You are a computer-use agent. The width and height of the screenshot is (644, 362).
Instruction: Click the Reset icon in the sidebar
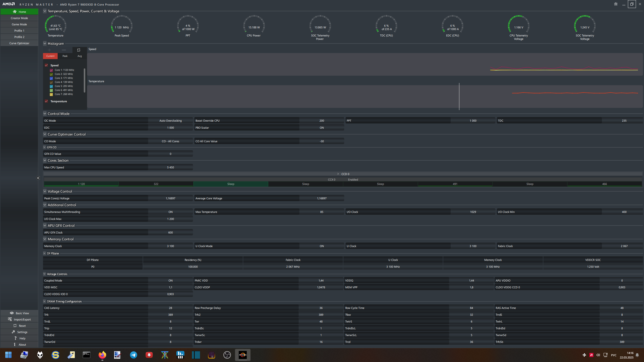point(15,326)
